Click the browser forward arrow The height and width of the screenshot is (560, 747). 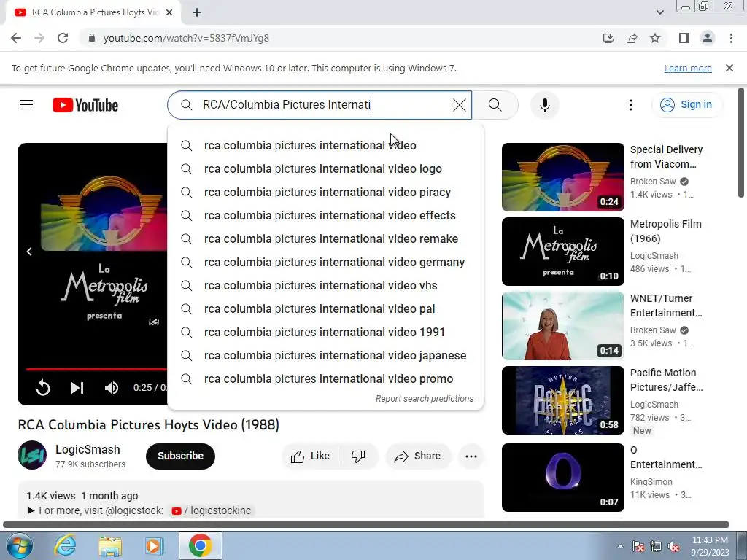39,38
